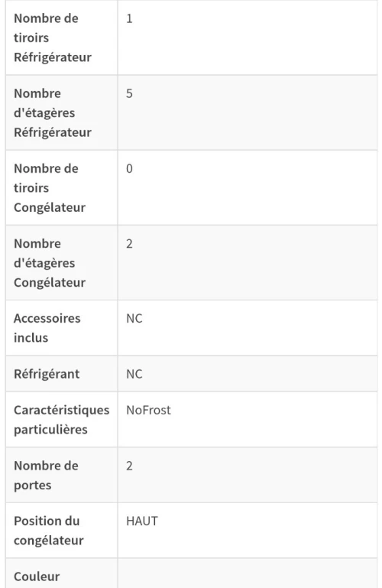Select the Réfrigérant label
The image size is (382, 588).
point(47,374)
